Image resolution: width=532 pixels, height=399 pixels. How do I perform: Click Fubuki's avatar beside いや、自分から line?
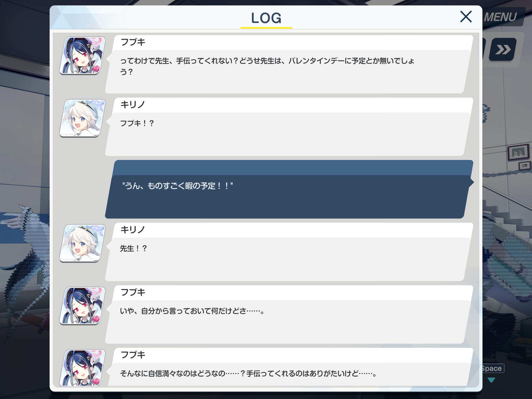tap(83, 306)
